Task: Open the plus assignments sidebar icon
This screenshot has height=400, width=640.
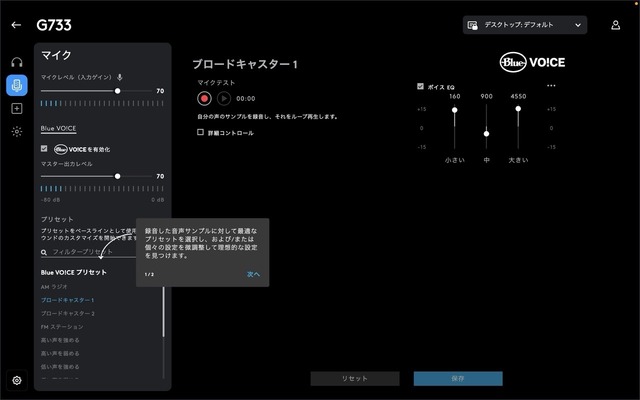Action: point(17,109)
